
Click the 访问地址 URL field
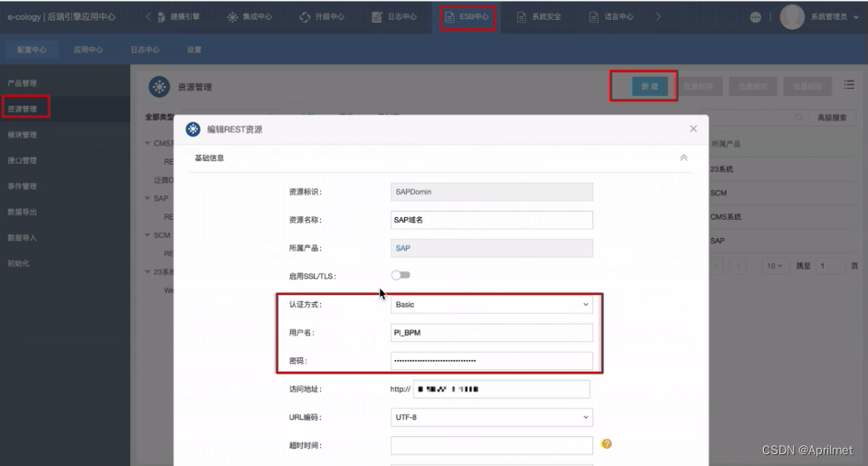[502, 389]
